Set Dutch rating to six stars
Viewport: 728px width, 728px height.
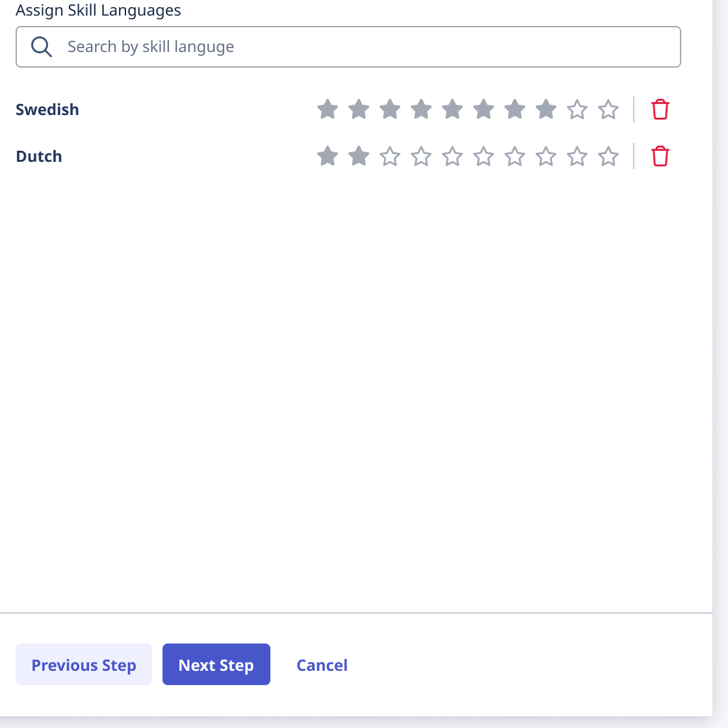click(x=484, y=156)
